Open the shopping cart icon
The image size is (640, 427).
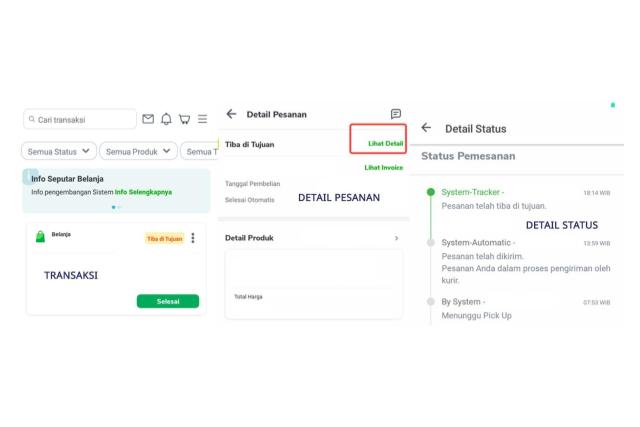pyautogui.click(x=184, y=119)
